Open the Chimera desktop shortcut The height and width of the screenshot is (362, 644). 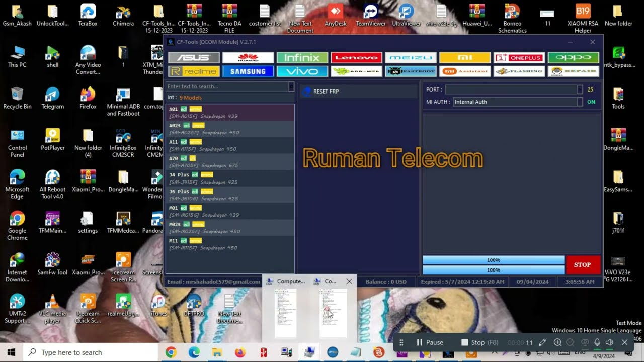pyautogui.click(x=123, y=15)
